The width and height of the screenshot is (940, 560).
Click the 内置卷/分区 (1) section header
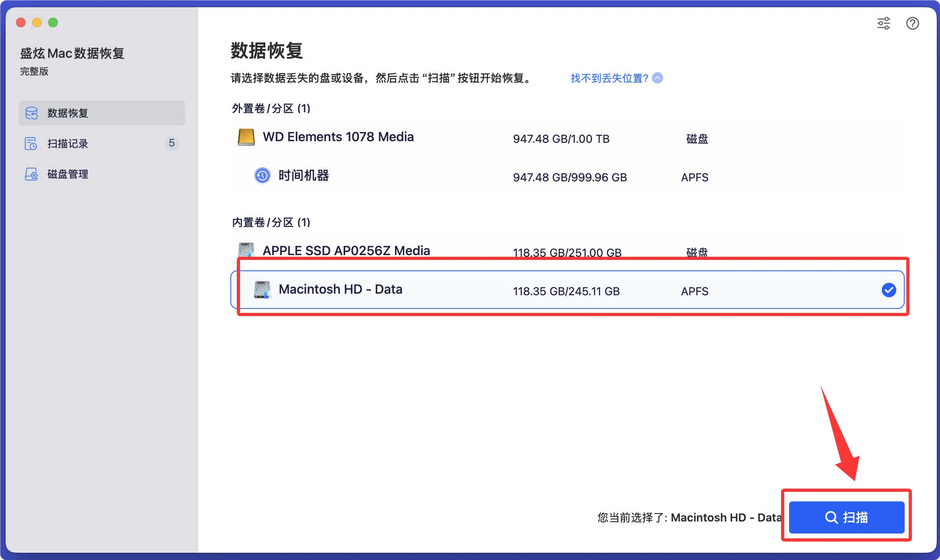(x=271, y=222)
